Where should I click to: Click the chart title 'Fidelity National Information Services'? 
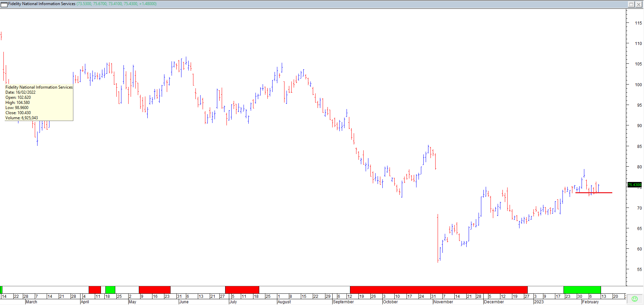click(42, 4)
